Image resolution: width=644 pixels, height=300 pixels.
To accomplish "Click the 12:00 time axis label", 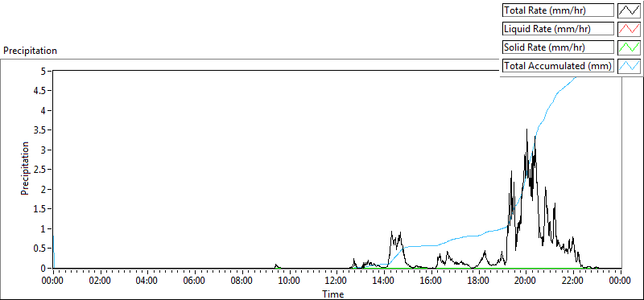I will 336,282.
